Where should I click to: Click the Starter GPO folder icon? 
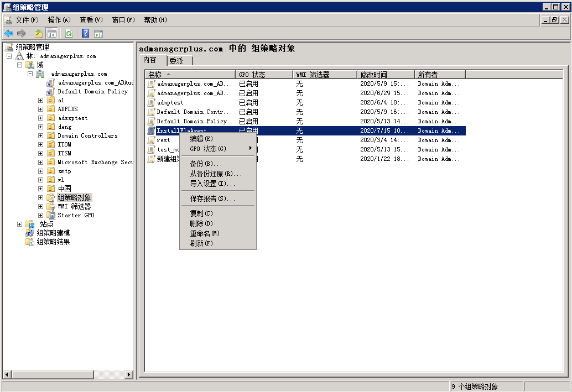point(51,215)
